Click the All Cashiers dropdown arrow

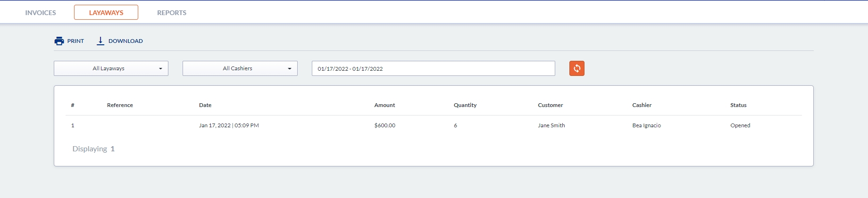click(290, 69)
